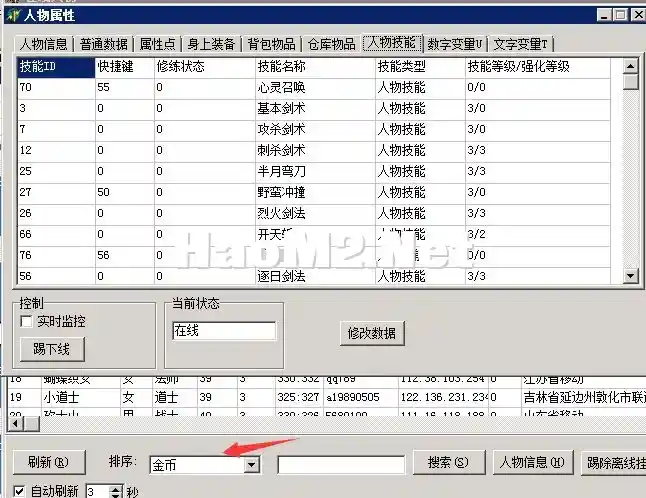The height and width of the screenshot is (498, 646).
Task: Toggle the 自动刷新 checkbox
Action: [x=19, y=491]
